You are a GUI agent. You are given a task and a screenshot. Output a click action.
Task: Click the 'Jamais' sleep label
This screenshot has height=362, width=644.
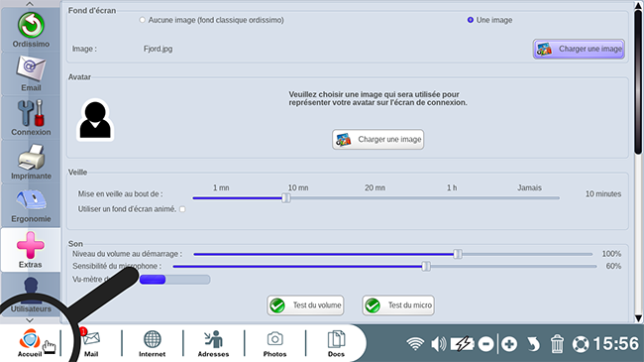pos(529,187)
